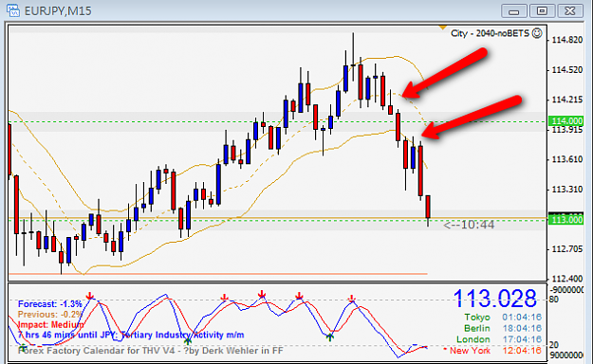Click the 114.520 price scale value
This screenshot has width=593, height=364.
(x=566, y=70)
